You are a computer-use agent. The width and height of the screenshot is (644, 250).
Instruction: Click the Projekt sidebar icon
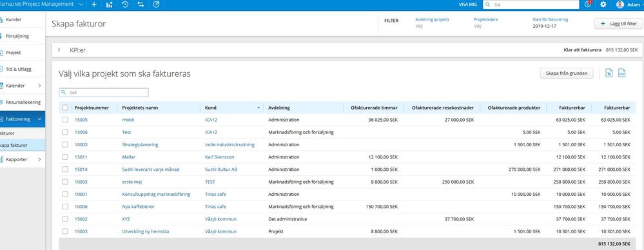(x=1, y=53)
